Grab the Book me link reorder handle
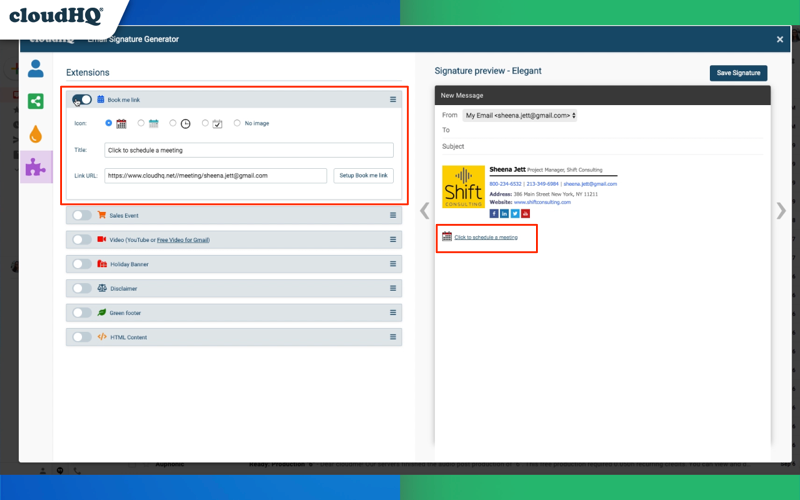Viewport: 800px width, 500px height. tap(393, 99)
